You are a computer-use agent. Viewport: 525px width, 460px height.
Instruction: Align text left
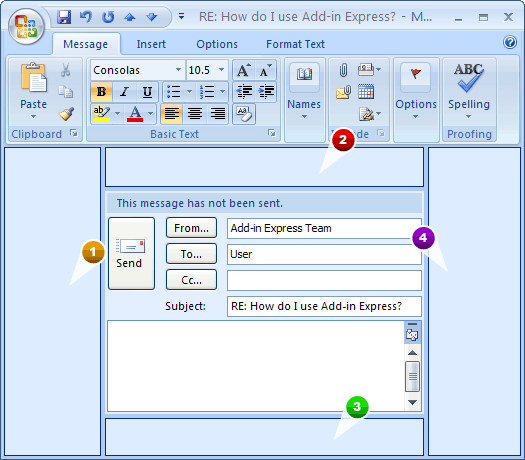click(172, 114)
